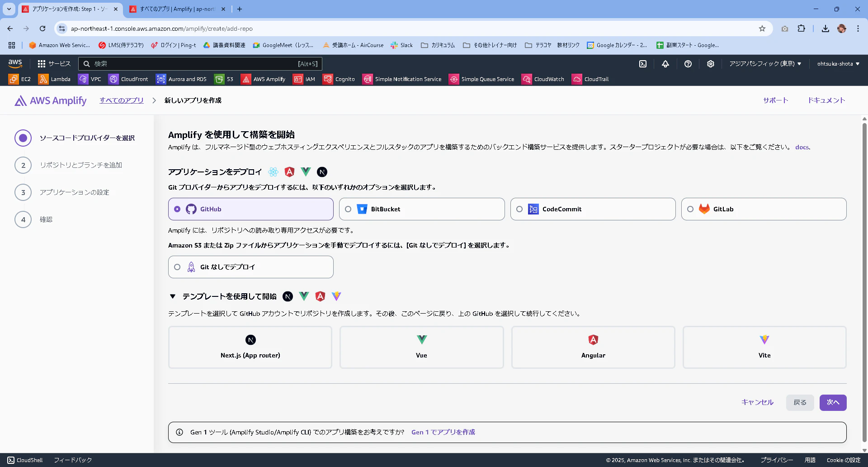The width and height of the screenshot is (868, 467).
Task: Open the IAM shortcut
Action: click(304, 79)
